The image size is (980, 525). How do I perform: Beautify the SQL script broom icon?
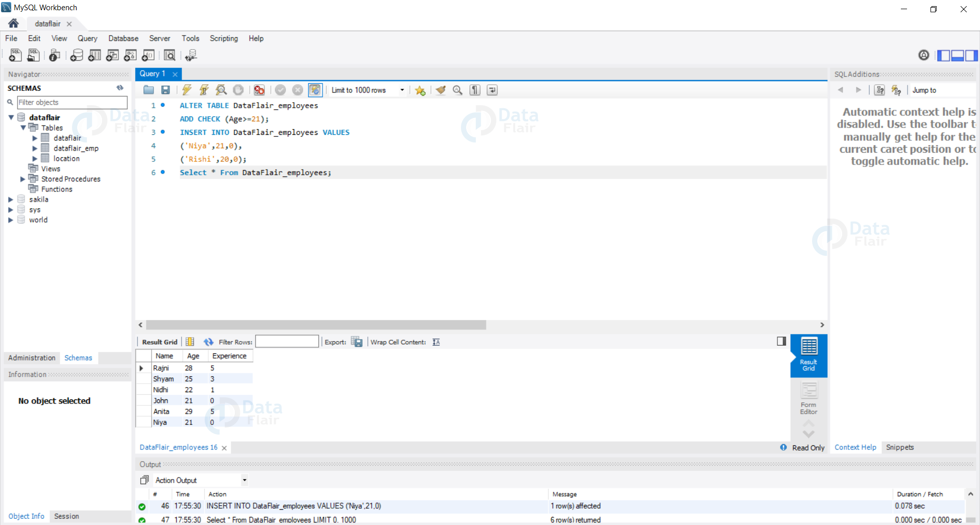click(440, 90)
